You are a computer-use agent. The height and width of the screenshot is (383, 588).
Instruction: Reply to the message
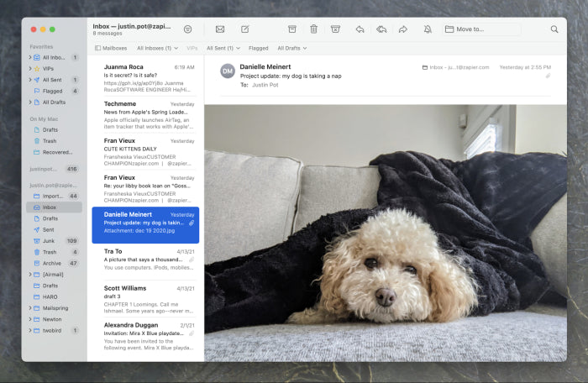360,29
